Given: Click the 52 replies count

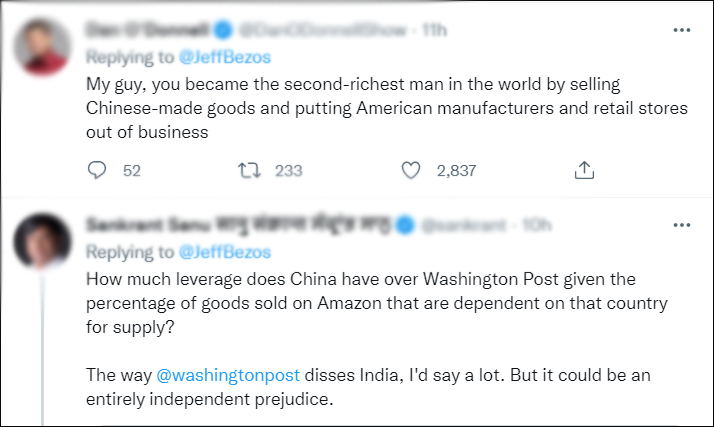Looking at the screenshot, I should coord(131,171).
